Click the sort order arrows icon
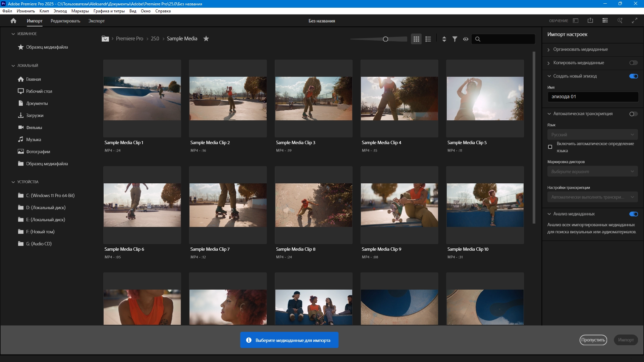Viewport: 644px width, 362px height. [444, 39]
